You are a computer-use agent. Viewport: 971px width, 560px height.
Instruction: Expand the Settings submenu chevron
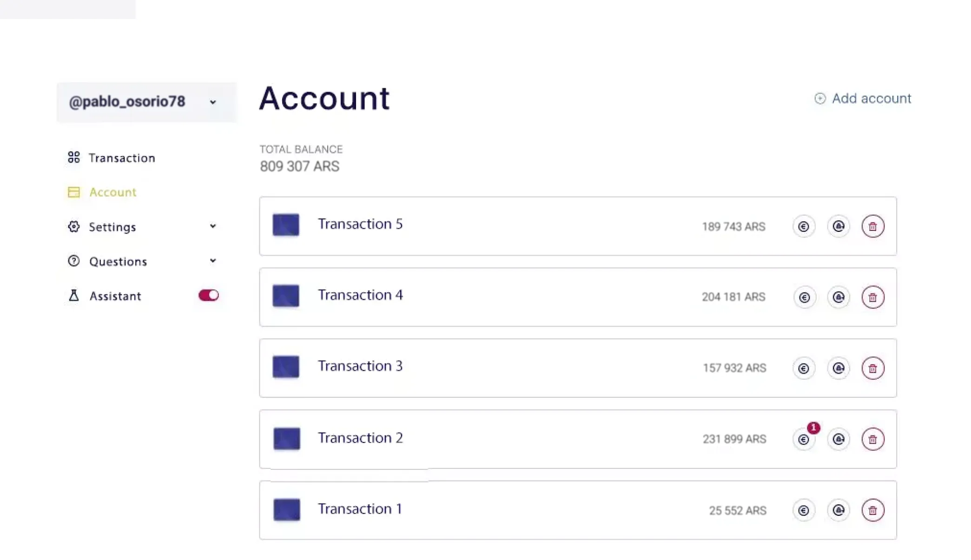pyautogui.click(x=212, y=226)
